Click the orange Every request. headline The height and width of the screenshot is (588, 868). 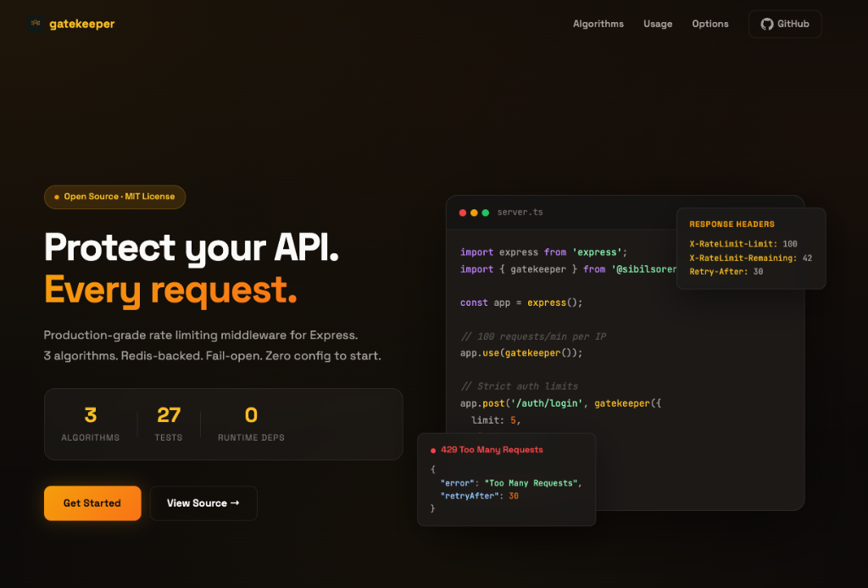pos(170,289)
